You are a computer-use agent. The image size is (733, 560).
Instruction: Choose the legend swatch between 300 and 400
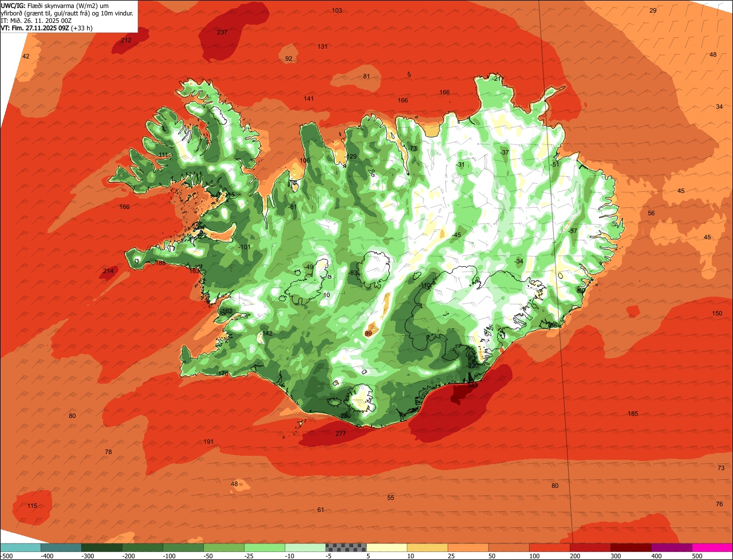coord(630,547)
